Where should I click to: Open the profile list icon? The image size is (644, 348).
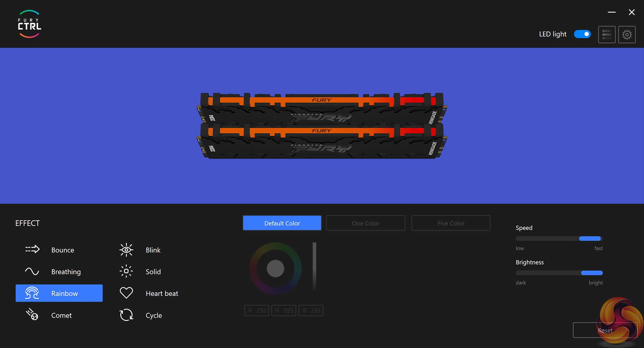(607, 35)
